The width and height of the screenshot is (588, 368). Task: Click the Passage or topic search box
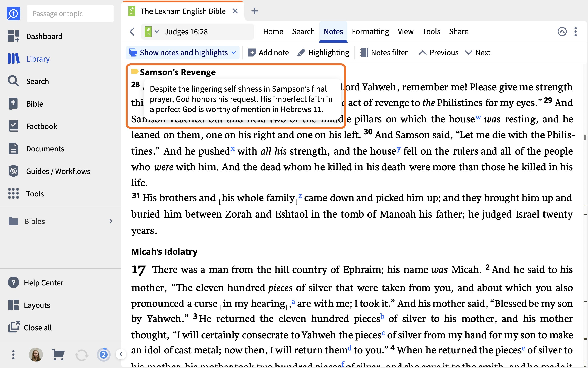tap(70, 14)
